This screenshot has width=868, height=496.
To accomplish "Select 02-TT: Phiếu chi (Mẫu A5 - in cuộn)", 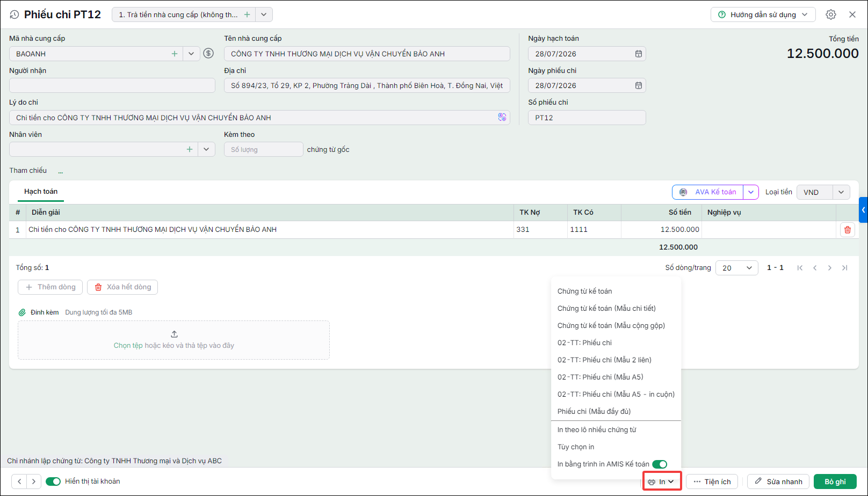I will pos(616,395).
